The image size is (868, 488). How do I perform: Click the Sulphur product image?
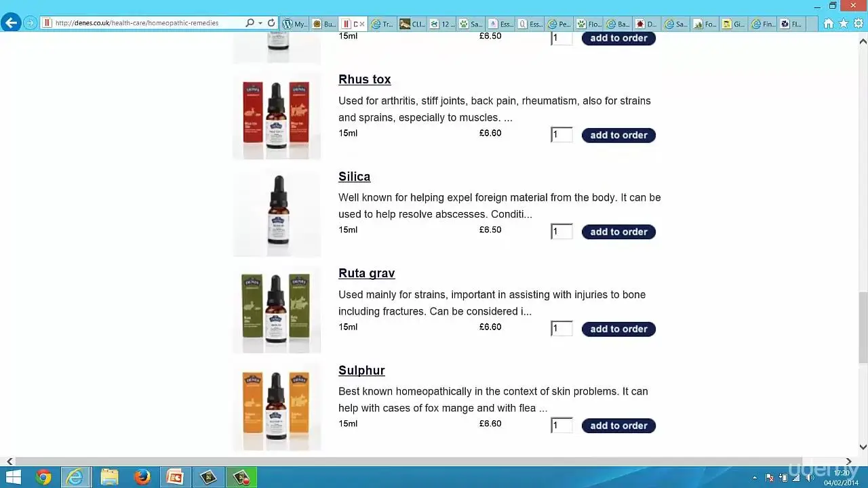[x=277, y=407]
